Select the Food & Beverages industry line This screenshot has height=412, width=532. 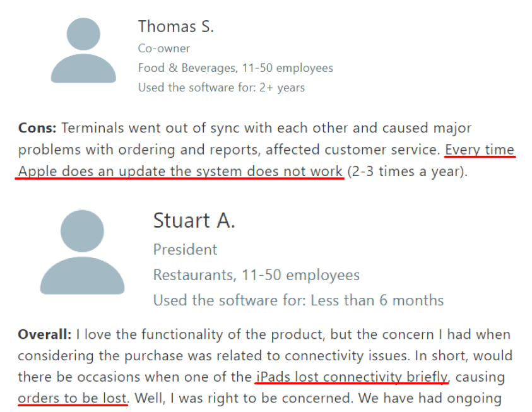[x=235, y=68]
